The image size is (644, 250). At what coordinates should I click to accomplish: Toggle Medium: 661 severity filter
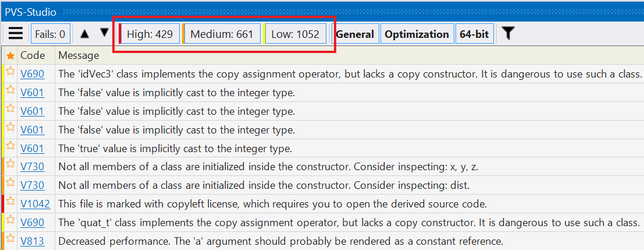[x=222, y=34]
